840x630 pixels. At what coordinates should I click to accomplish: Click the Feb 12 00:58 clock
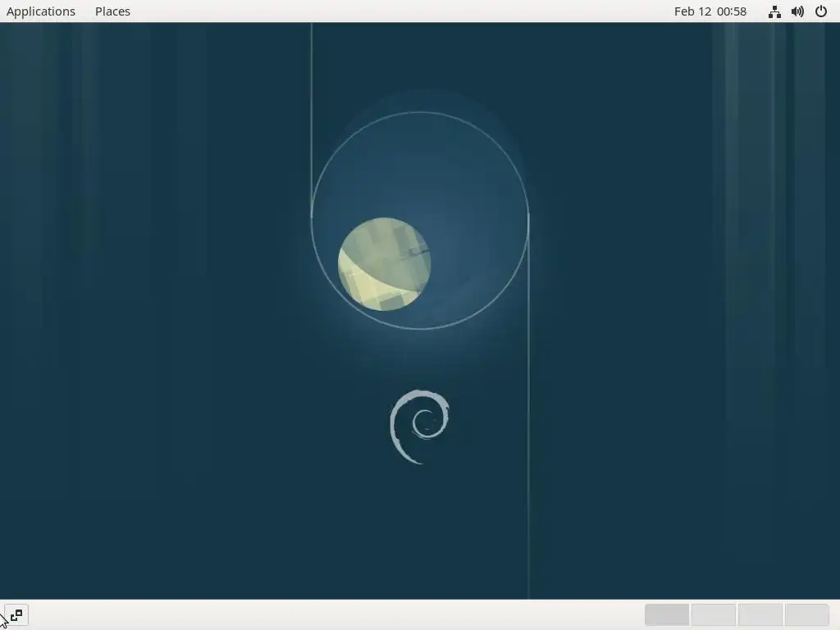pyautogui.click(x=710, y=11)
